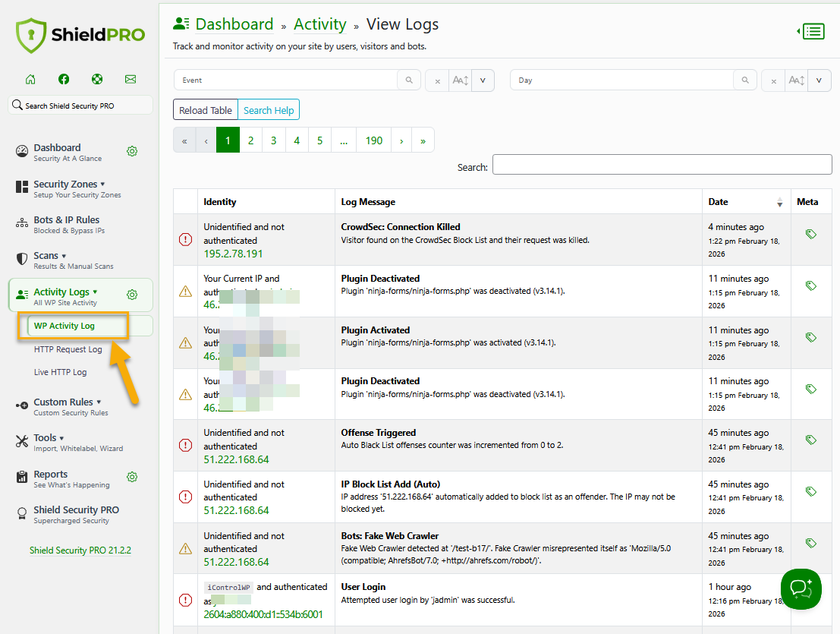Open the email envelope icon
The height and width of the screenshot is (634, 840).
coord(131,79)
